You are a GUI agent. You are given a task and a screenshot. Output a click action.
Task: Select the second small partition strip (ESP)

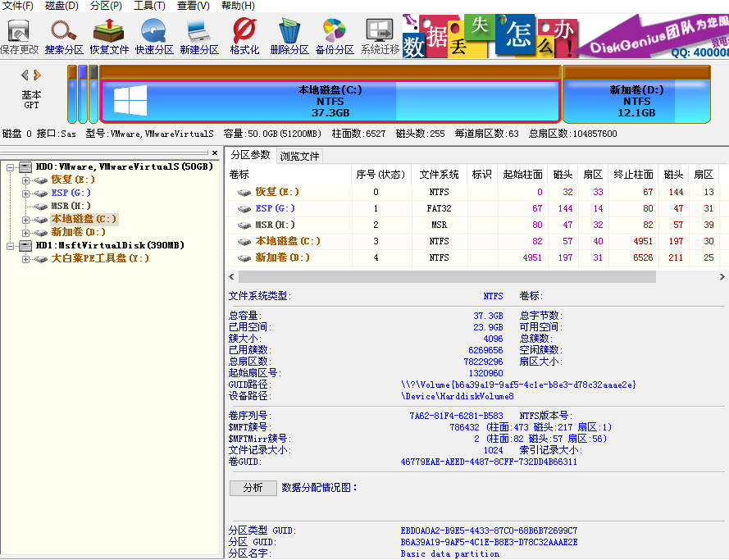tap(83, 94)
